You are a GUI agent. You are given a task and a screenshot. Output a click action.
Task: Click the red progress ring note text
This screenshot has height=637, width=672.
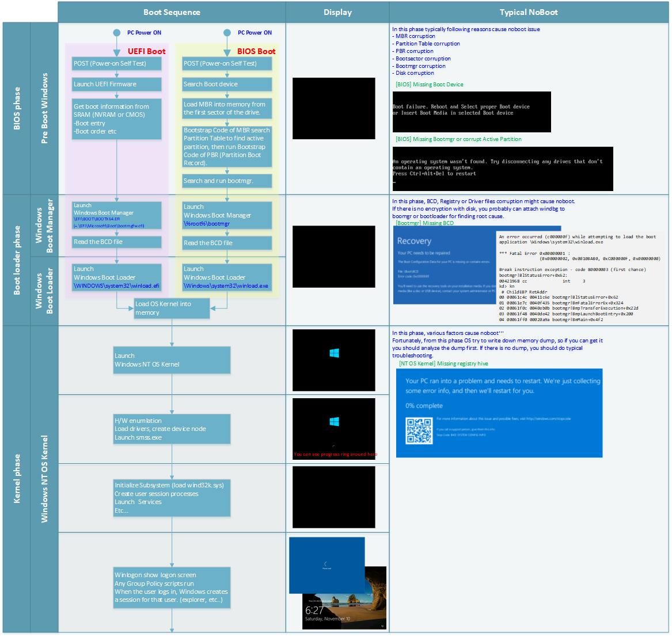[335, 454]
